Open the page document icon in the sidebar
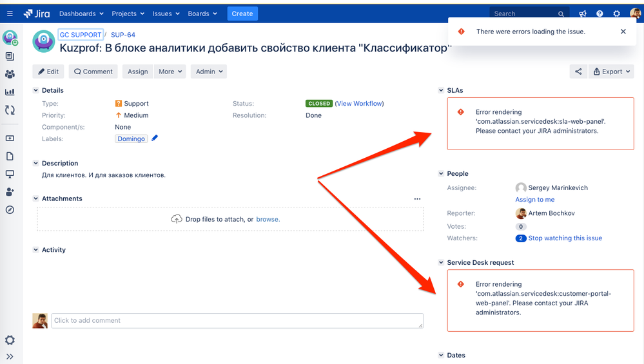This screenshot has height=364, width=644. click(x=10, y=157)
